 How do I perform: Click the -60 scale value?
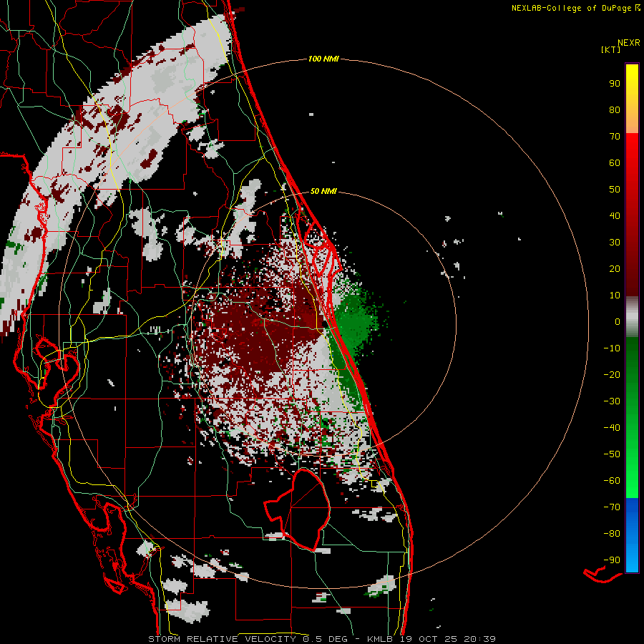(x=612, y=481)
